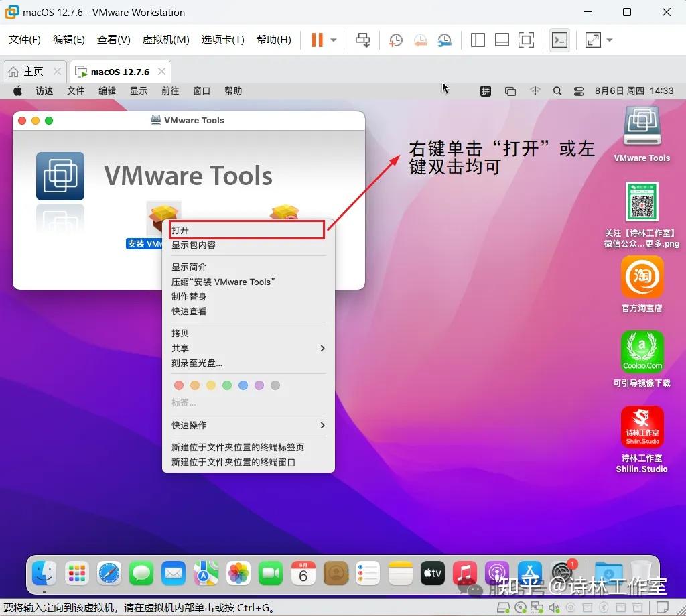Select the 安装 VMware Tools package label

point(145,244)
